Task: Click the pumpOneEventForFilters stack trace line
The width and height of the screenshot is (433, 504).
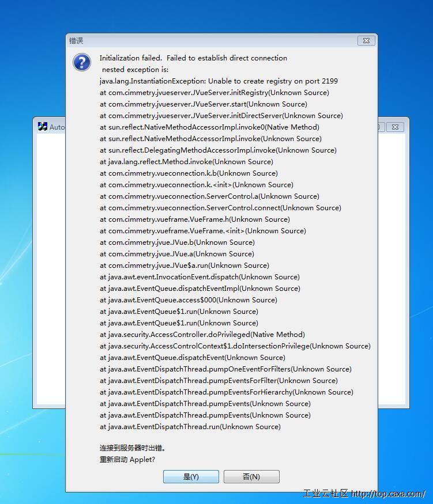Action: [225, 369]
